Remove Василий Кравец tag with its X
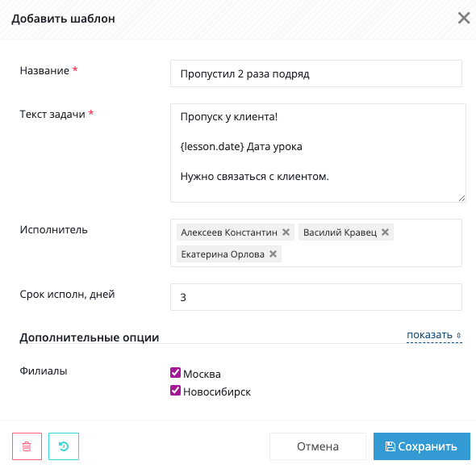 385,232
